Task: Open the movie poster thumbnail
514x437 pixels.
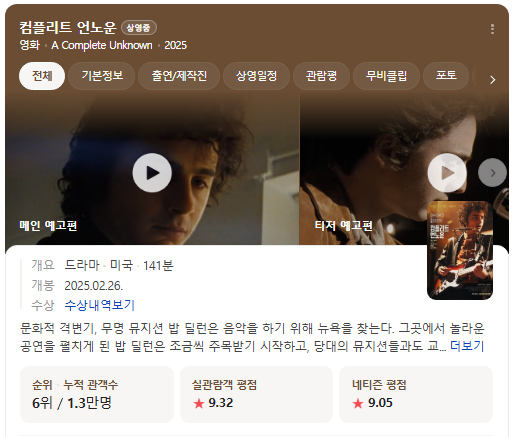Action: (x=460, y=251)
